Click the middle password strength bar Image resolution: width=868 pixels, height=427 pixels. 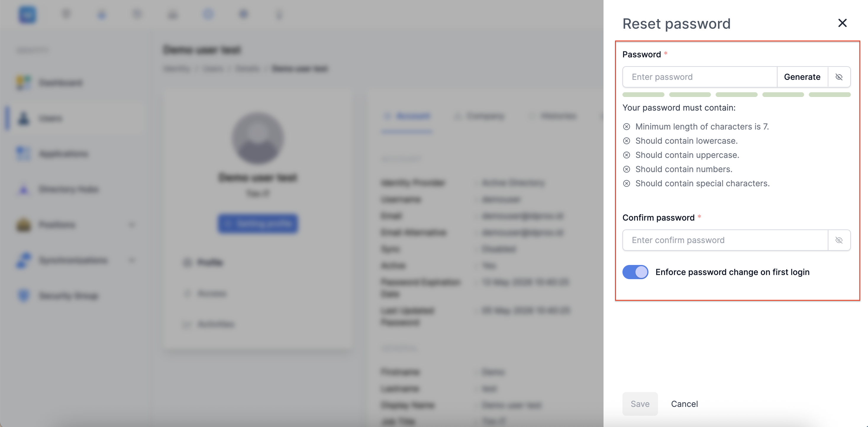[736, 95]
